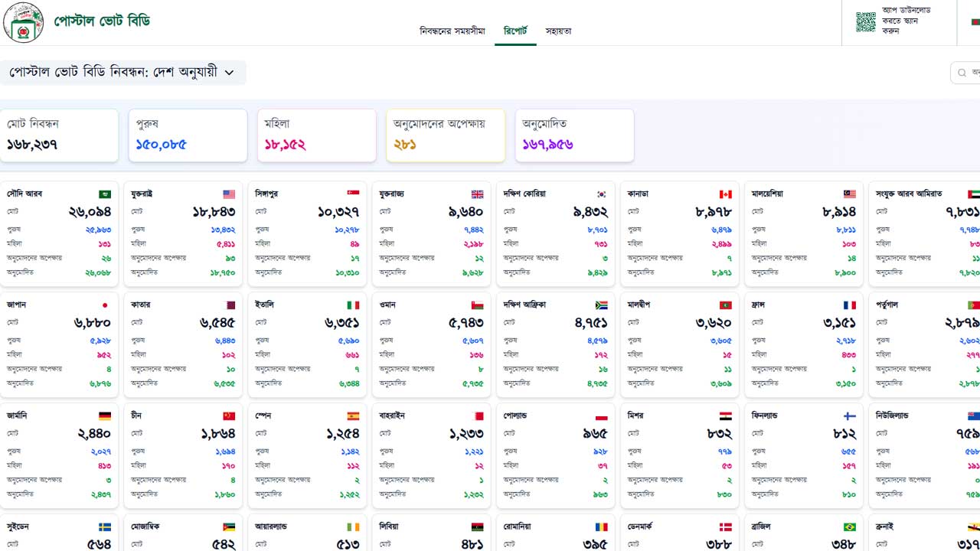Click the United States flag icon
980x551 pixels.
tap(229, 194)
